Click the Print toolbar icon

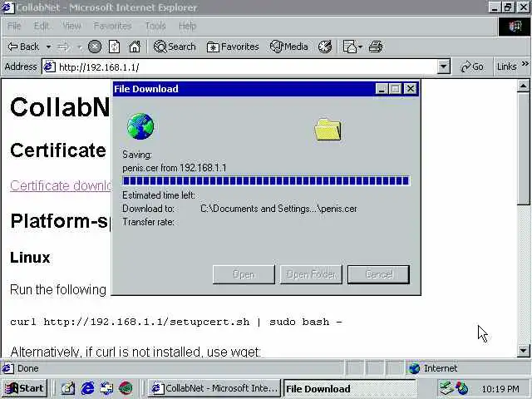(376, 47)
